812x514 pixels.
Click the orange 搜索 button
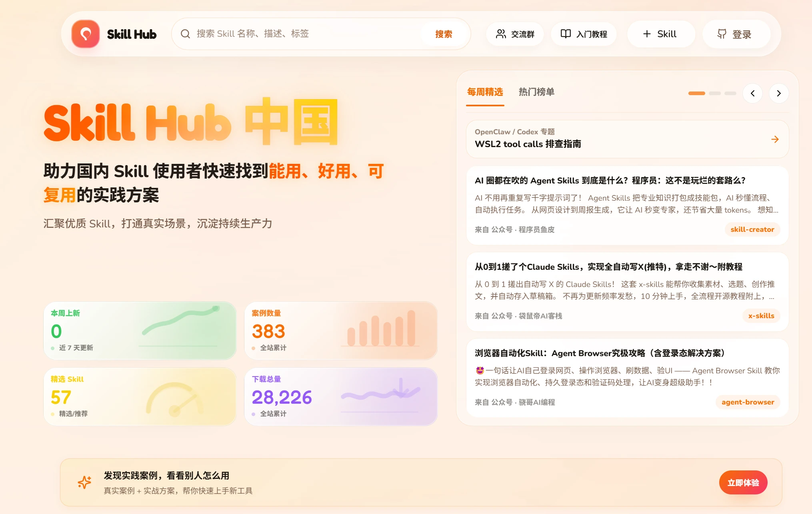tap(444, 34)
